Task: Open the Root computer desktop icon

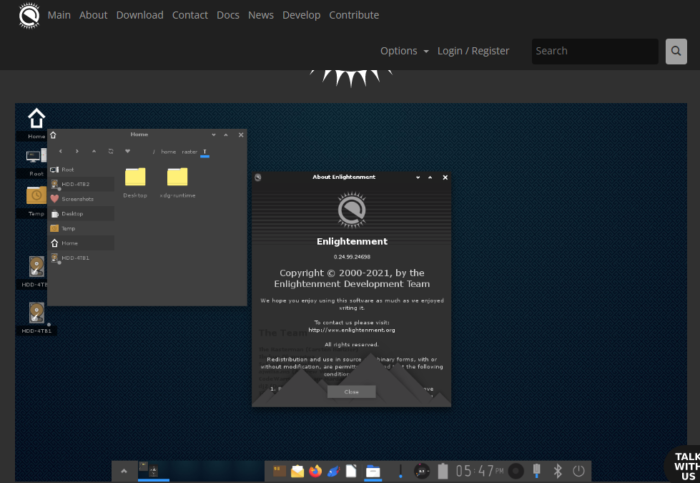Action: click(x=36, y=156)
